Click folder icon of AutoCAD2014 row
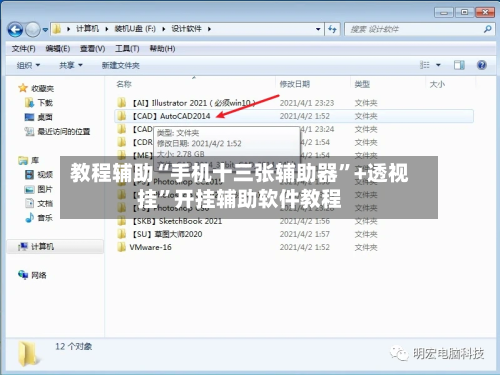The height and width of the screenshot is (375, 500). pyautogui.click(x=122, y=116)
